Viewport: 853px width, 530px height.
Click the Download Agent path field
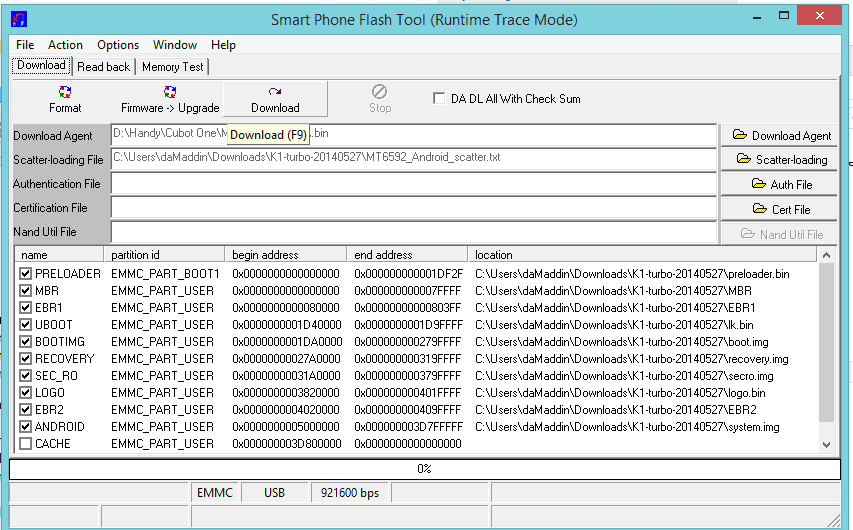coord(413,134)
